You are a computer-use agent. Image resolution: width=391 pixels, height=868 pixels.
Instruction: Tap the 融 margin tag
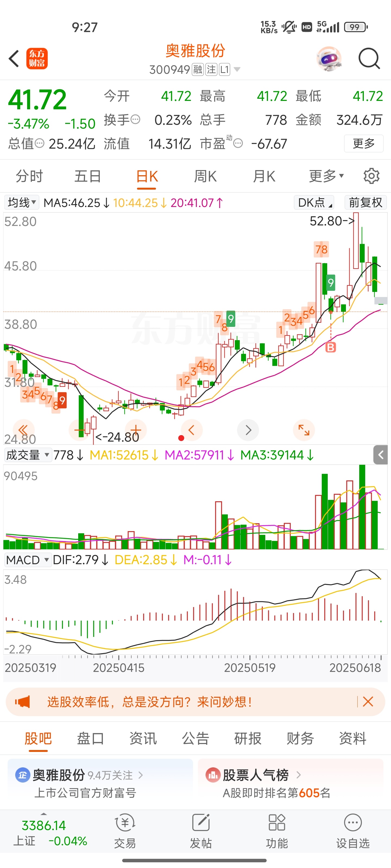198,69
